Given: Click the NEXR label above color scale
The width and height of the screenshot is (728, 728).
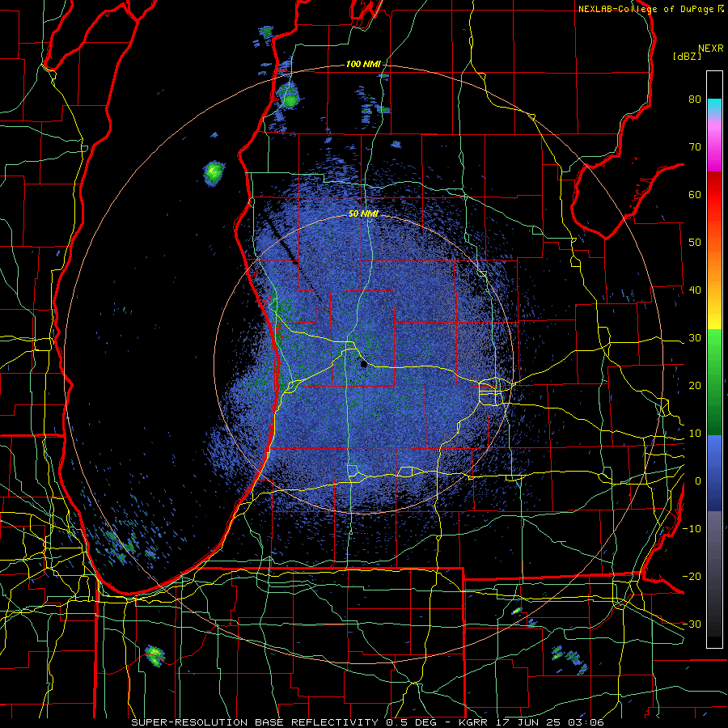Looking at the screenshot, I should pos(710,49).
